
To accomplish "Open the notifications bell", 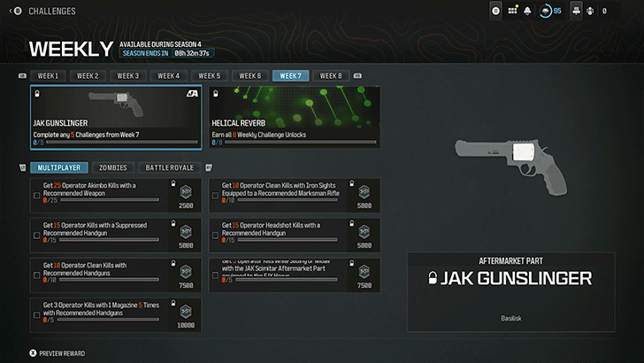I will [527, 12].
